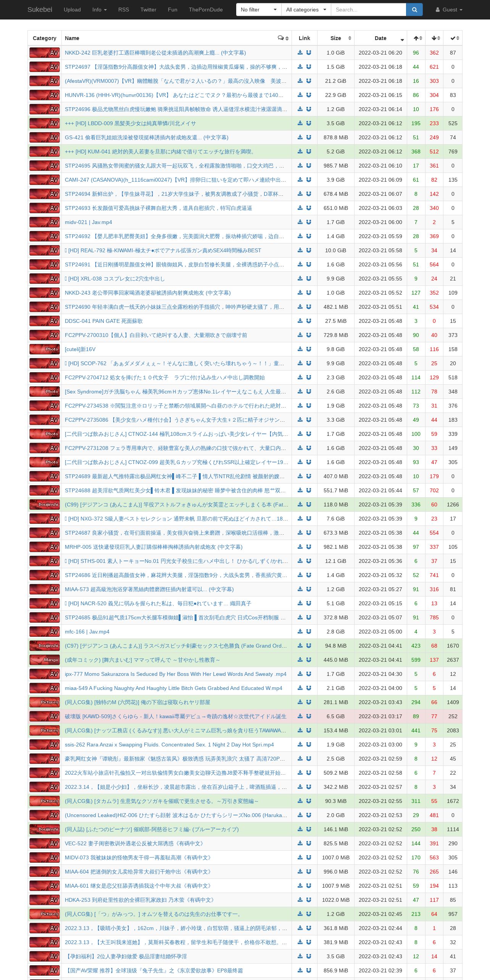Screen dimensions: 490x980
Task: Download torrent file for mfc-166 | Jav.mp4
Action: click(300, 632)
